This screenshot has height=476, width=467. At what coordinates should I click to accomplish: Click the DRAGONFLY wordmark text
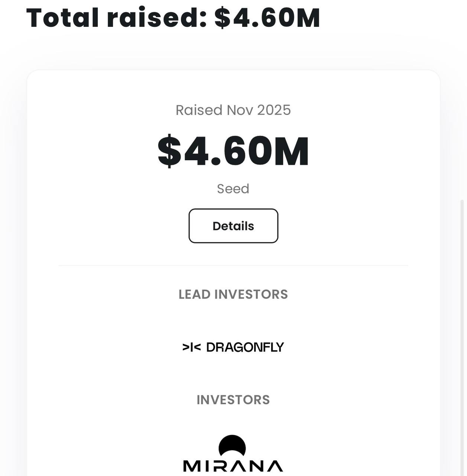245,347
